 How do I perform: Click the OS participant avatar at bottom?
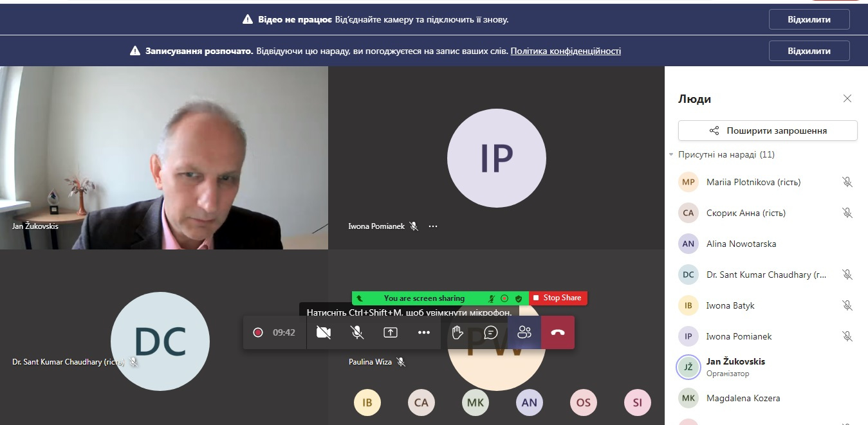[x=584, y=402]
